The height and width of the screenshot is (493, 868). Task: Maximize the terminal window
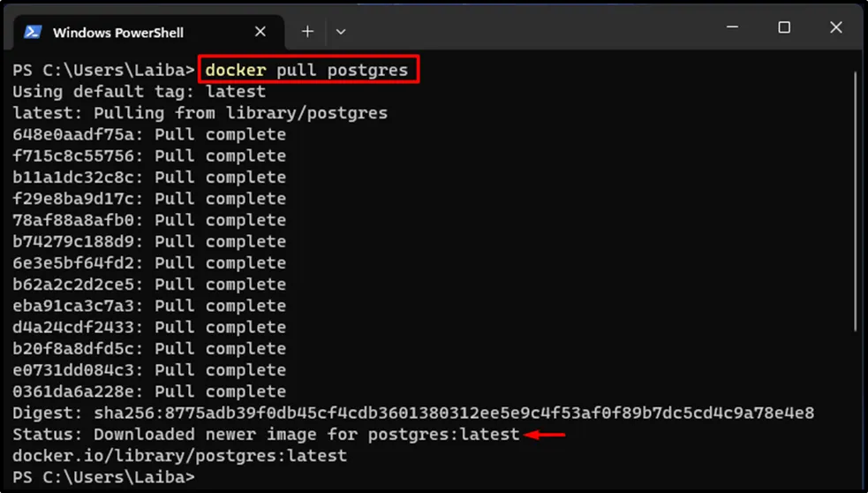tap(784, 28)
